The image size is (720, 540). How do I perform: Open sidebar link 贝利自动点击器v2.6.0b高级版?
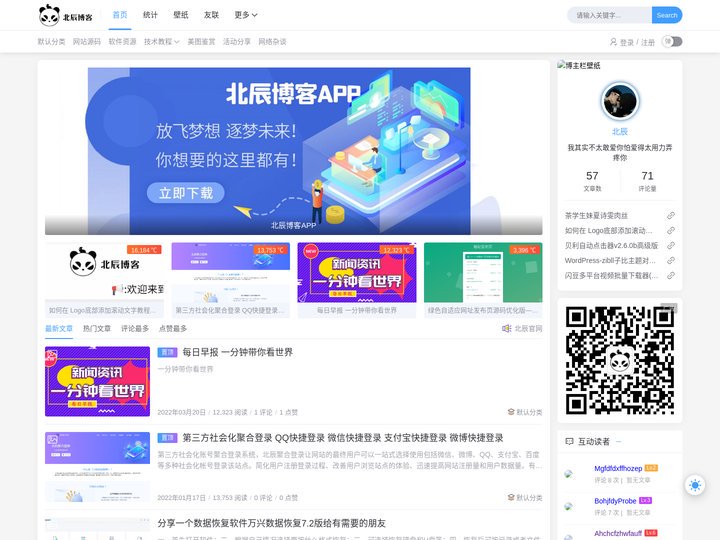(611, 246)
